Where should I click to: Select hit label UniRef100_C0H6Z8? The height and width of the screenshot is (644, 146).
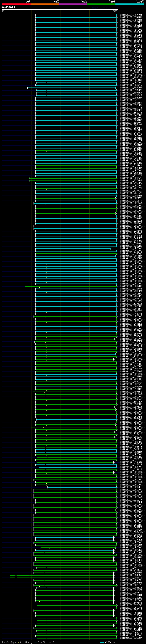(131, 178)
